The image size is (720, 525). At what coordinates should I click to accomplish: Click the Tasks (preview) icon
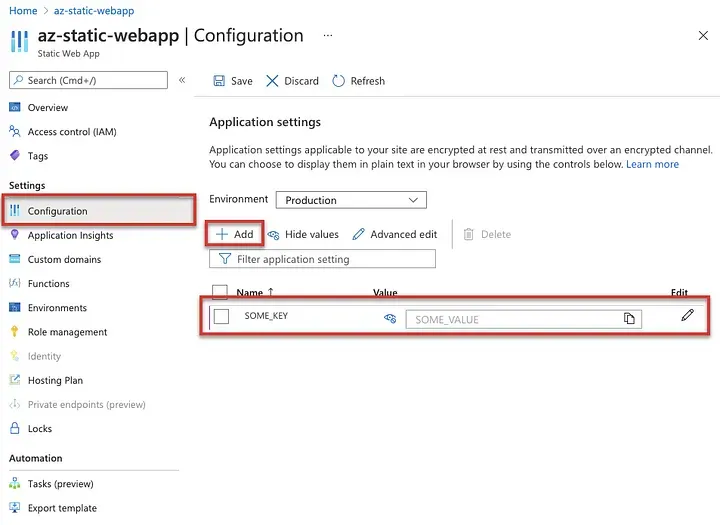click(x=15, y=483)
